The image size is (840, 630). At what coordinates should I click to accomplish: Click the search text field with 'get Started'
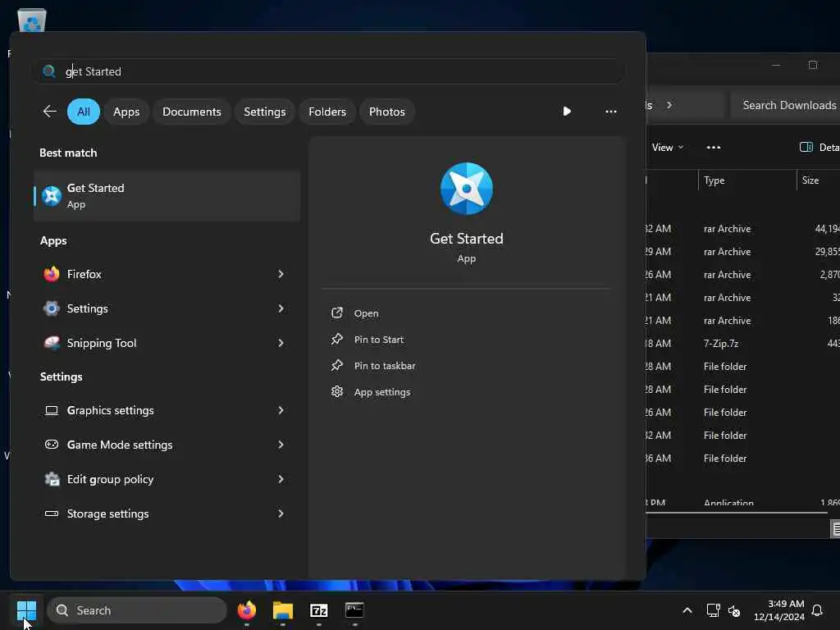[x=328, y=71]
